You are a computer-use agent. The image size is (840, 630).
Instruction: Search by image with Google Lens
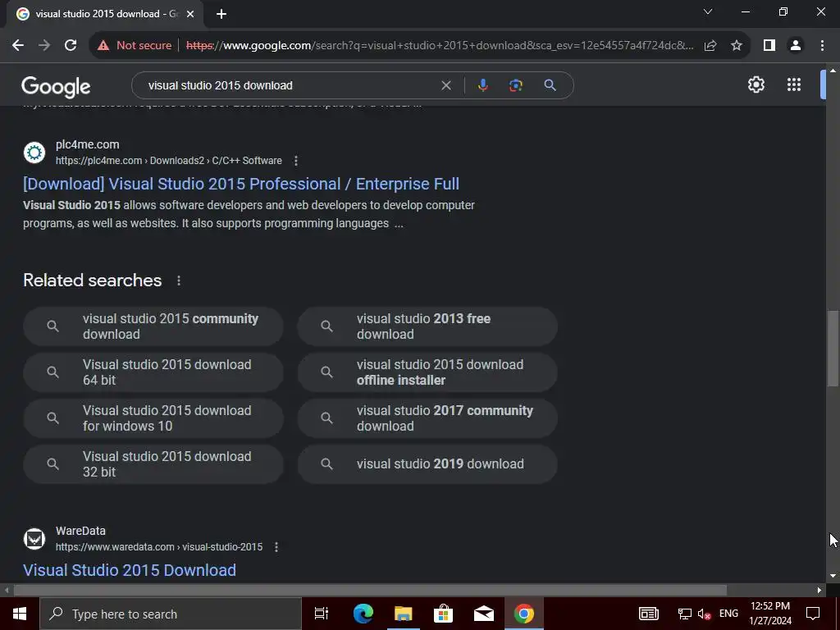[515, 85]
